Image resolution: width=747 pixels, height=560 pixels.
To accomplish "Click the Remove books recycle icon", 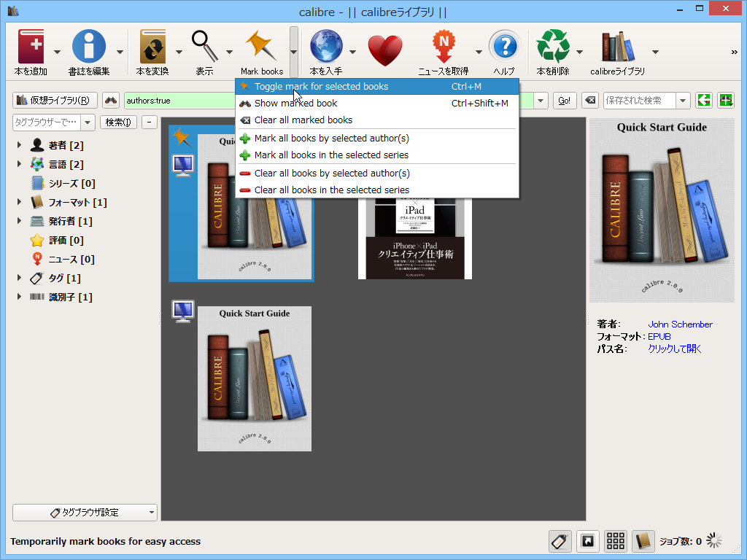I will 553,46.
